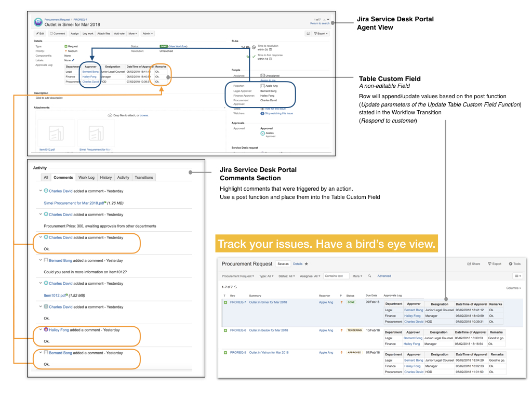Open the PROREQ-6 issue key link

[x=238, y=330]
